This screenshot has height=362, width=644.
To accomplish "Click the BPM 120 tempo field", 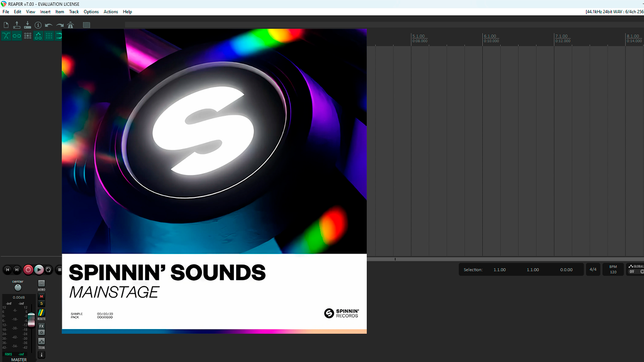I will point(613,270).
